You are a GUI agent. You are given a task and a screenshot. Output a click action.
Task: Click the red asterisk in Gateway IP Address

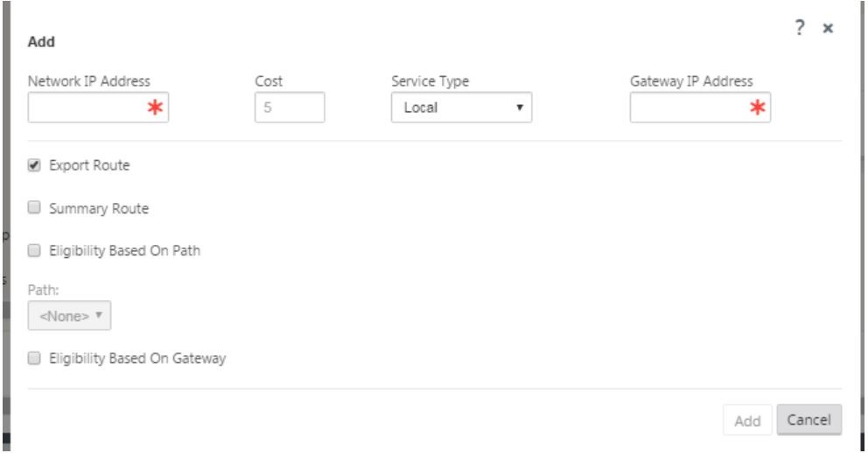coord(757,108)
